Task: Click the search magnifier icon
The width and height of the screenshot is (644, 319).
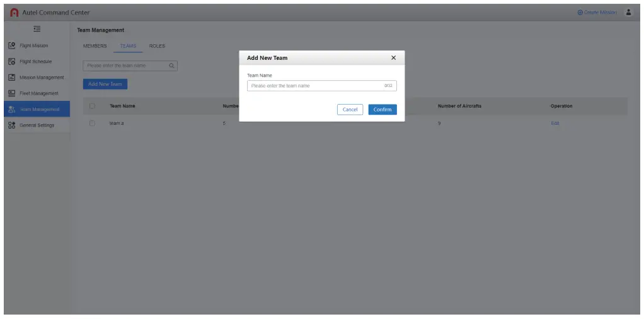Action: click(x=171, y=66)
